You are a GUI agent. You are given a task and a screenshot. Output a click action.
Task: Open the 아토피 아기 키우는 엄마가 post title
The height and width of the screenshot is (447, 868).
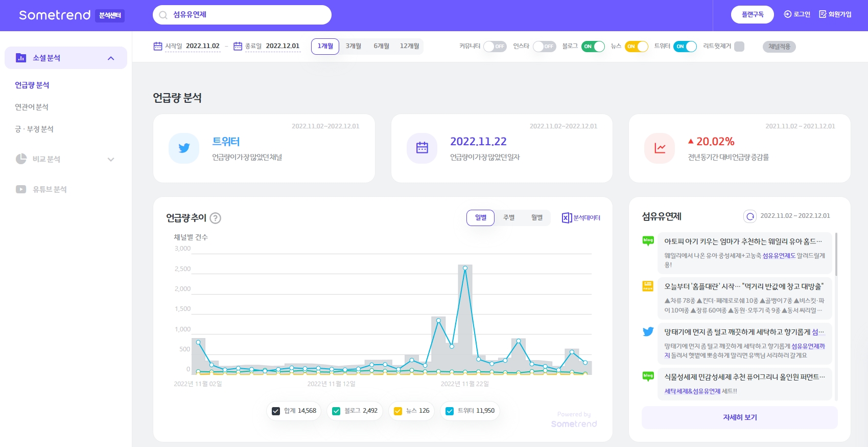point(743,241)
